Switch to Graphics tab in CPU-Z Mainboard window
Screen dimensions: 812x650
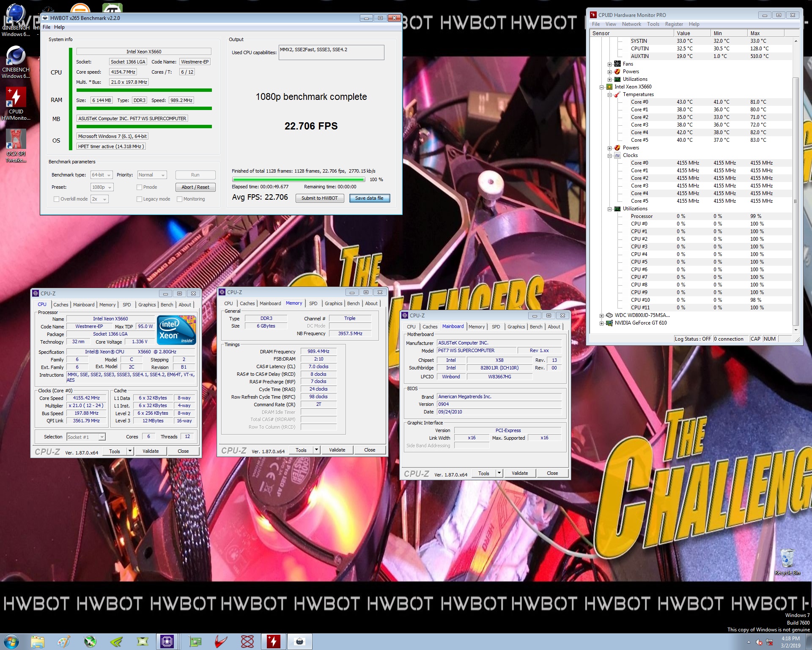click(x=516, y=327)
